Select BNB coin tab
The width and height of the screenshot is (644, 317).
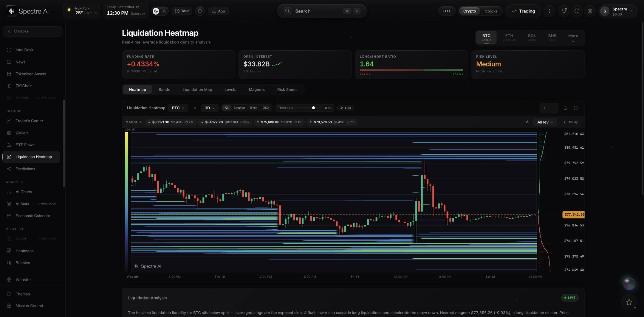pos(552,38)
